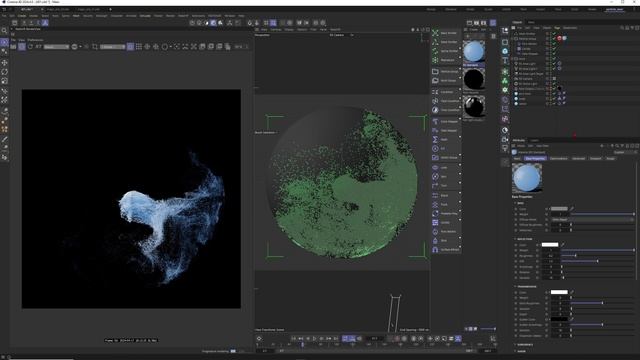Image resolution: width=640 pixels, height=360 pixels.
Task: Select RS Camera row in Object Manager
Action: (526, 79)
